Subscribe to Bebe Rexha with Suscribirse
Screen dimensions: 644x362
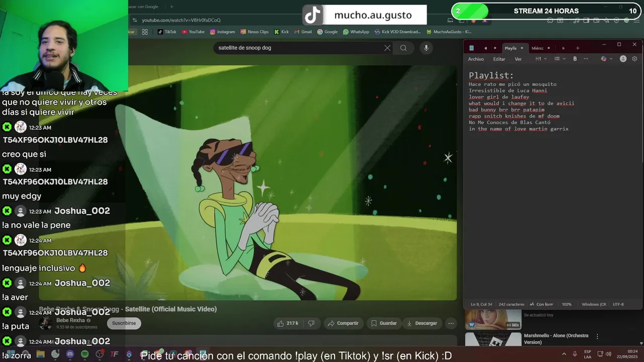coord(124,323)
